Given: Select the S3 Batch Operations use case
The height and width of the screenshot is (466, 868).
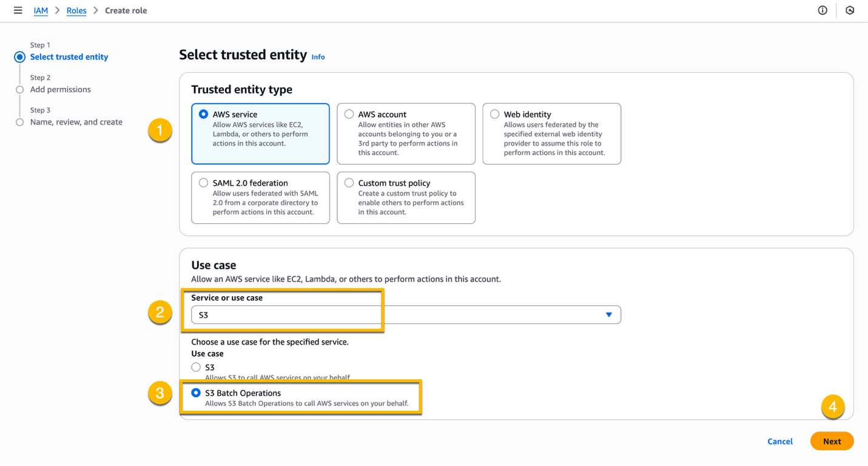Looking at the screenshot, I should 196,393.
